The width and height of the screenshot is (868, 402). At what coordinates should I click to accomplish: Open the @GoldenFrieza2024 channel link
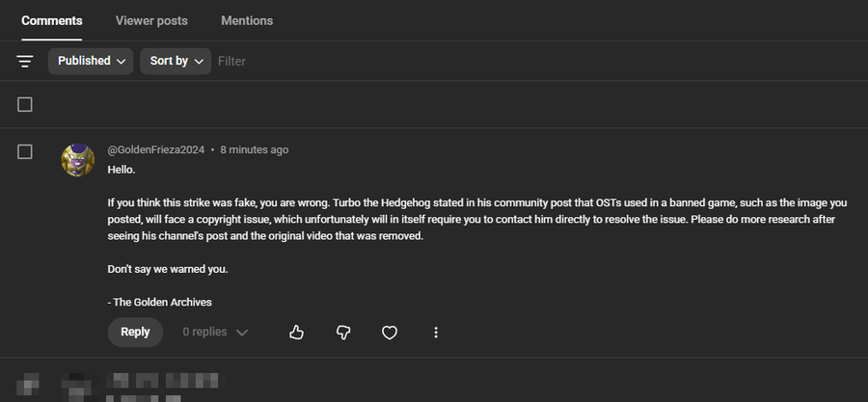pos(155,150)
